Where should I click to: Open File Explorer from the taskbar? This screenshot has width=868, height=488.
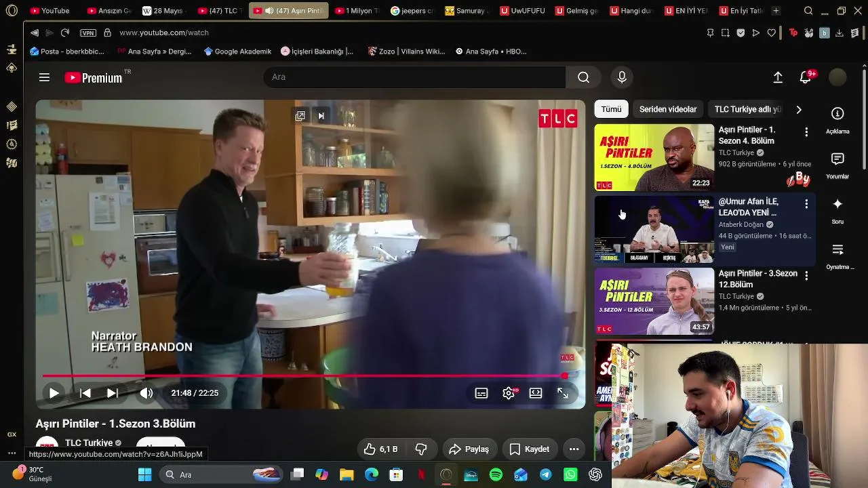[347, 474]
